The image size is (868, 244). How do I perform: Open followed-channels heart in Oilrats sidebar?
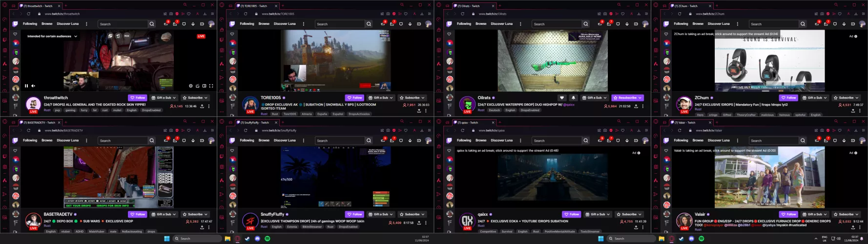[449, 34]
